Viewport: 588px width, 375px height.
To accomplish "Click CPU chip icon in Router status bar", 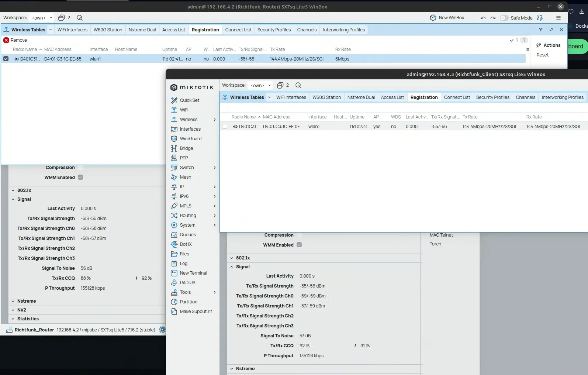I will [162, 330].
